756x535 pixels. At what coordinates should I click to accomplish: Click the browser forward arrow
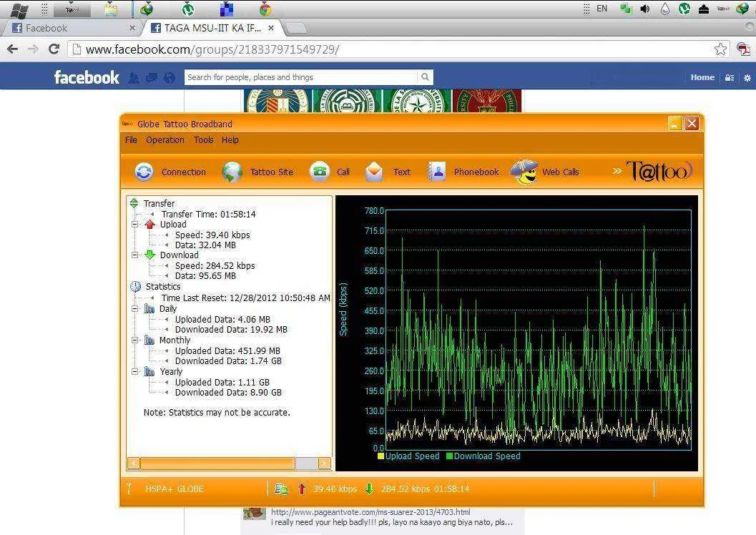33,49
